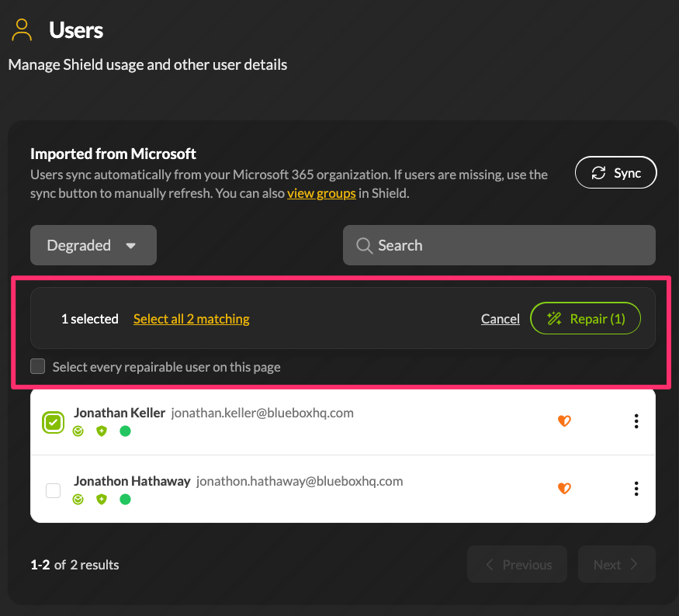Click the Jonathan Keller name
Screen dimensions: 679x616
120,413
